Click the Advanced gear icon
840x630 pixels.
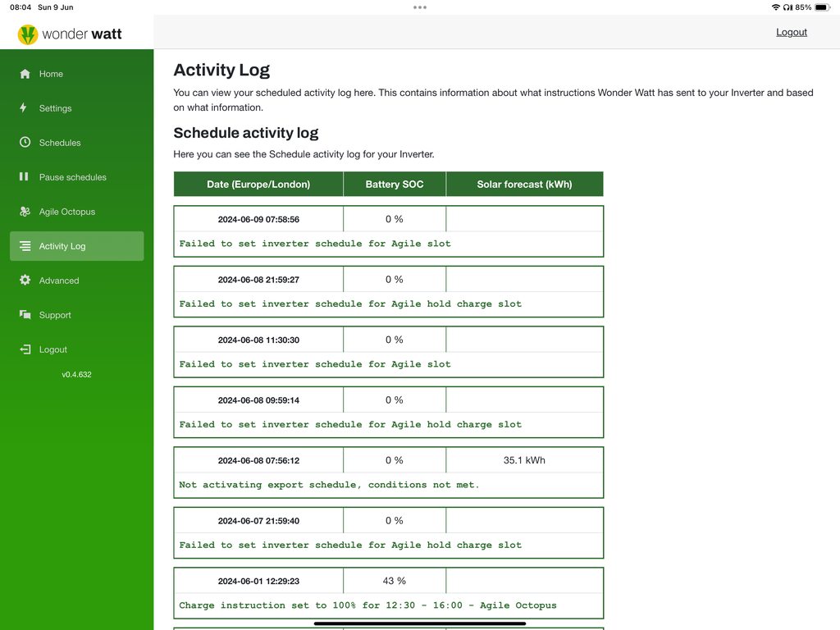tap(25, 281)
